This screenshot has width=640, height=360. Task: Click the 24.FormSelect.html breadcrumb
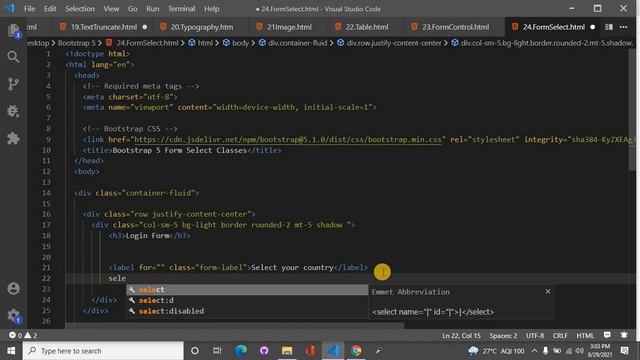point(147,43)
